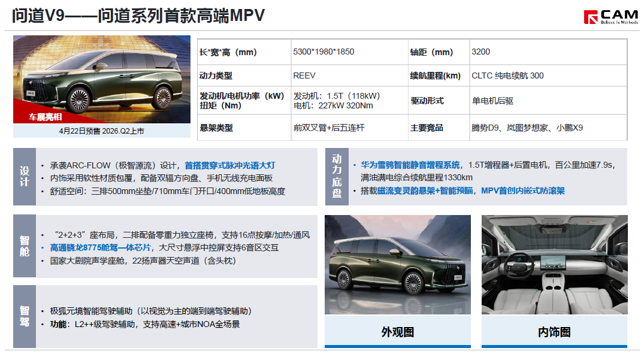Click the 车展亮相 red banner label
The image size is (644, 354).
tap(45, 117)
